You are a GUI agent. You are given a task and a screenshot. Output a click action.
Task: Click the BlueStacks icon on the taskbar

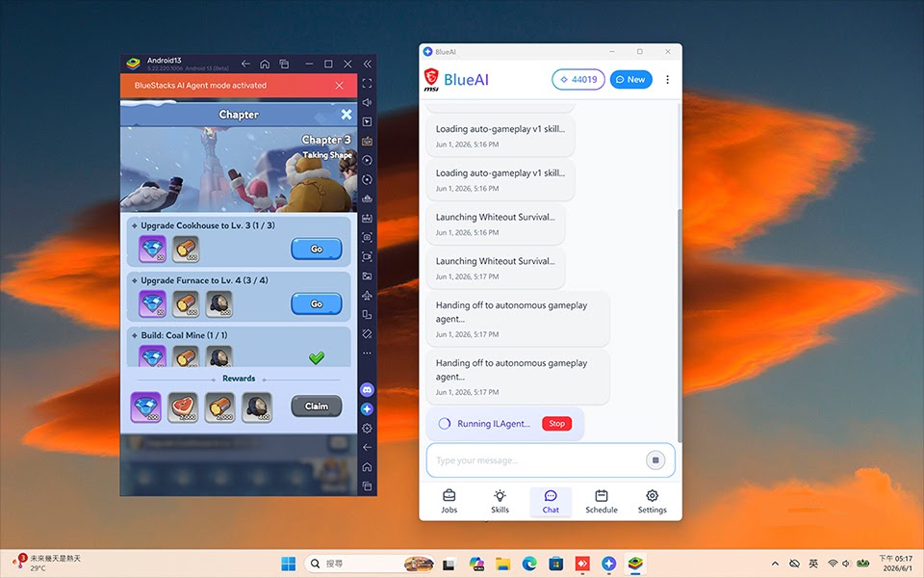[x=634, y=564]
